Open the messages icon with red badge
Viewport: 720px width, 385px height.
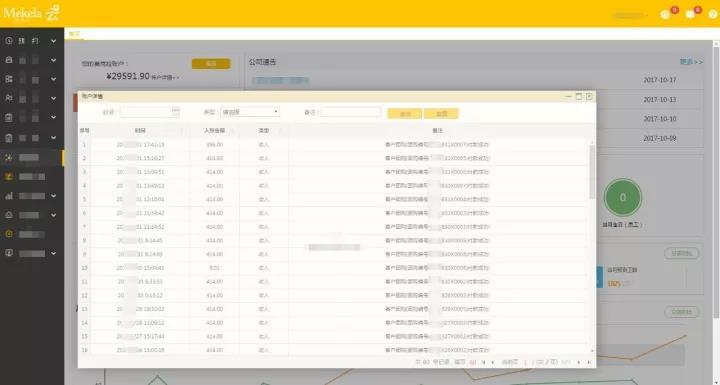click(x=690, y=15)
